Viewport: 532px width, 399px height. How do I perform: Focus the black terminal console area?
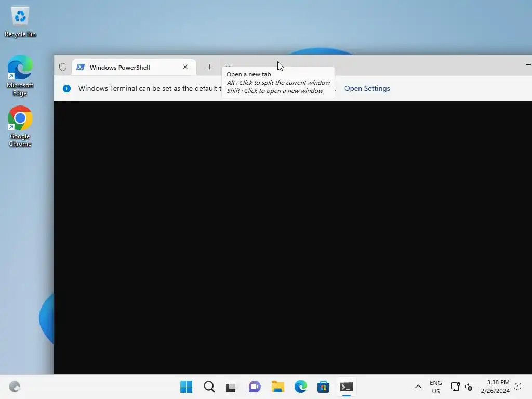tap(293, 237)
